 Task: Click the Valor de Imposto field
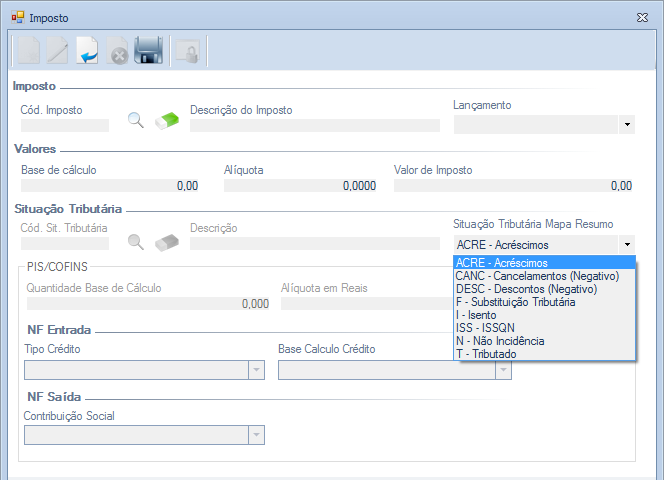pos(514,186)
